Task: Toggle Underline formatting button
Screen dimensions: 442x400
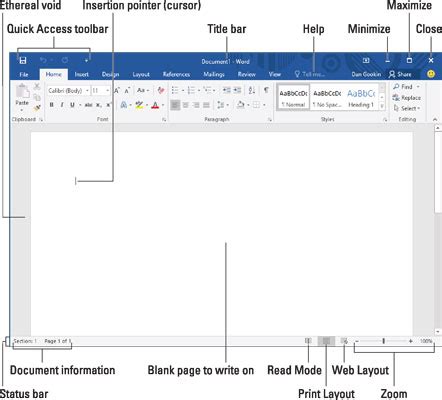Action: point(72,105)
